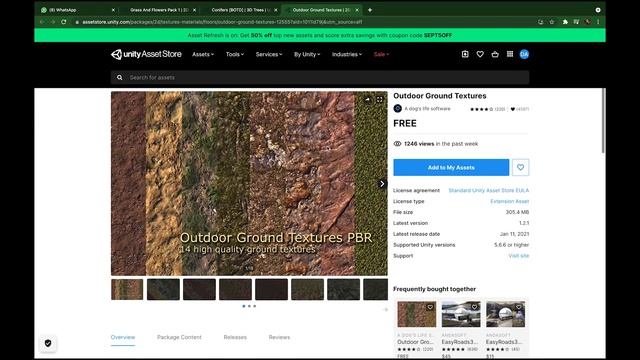Favorite the first EasyRoads3 card
The image size is (640, 360).
[x=474, y=307]
